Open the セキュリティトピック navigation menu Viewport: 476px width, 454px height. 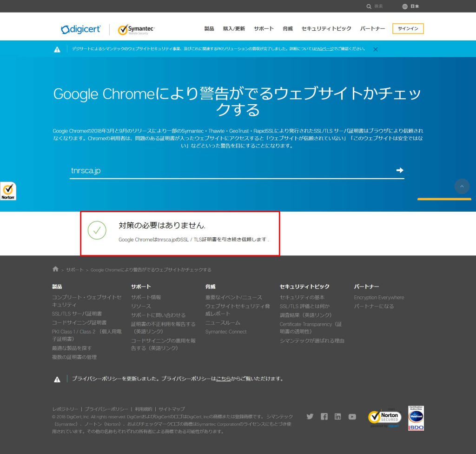tap(326, 28)
